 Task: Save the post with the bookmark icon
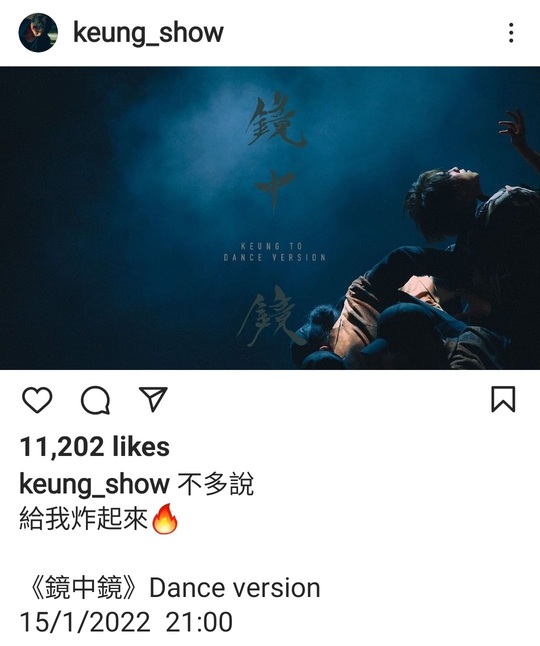[x=503, y=399]
